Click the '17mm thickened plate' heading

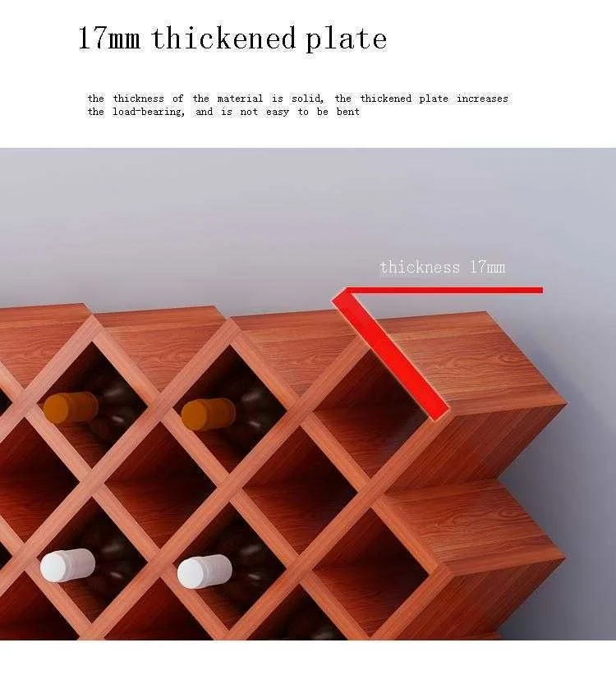click(232, 39)
